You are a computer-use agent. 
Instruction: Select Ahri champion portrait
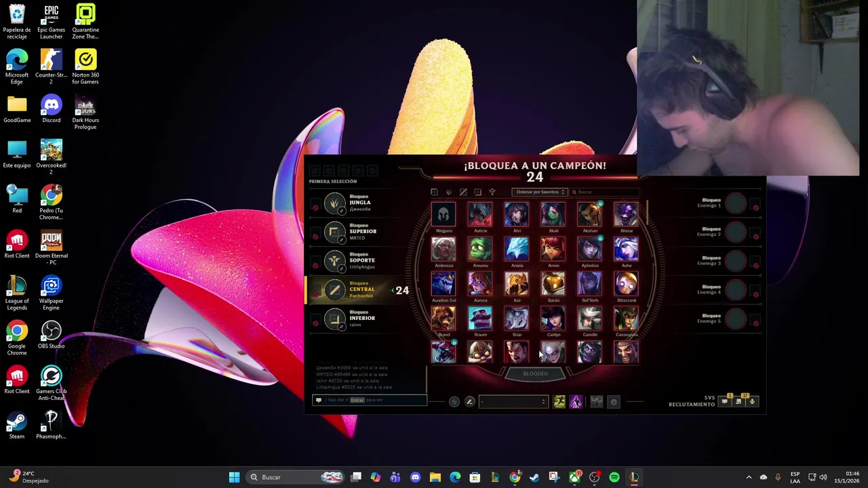click(x=517, y=215)
